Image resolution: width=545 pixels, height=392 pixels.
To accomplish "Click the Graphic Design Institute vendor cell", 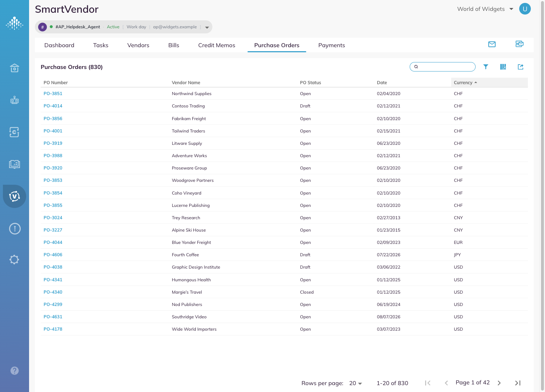I will [196, 267].
